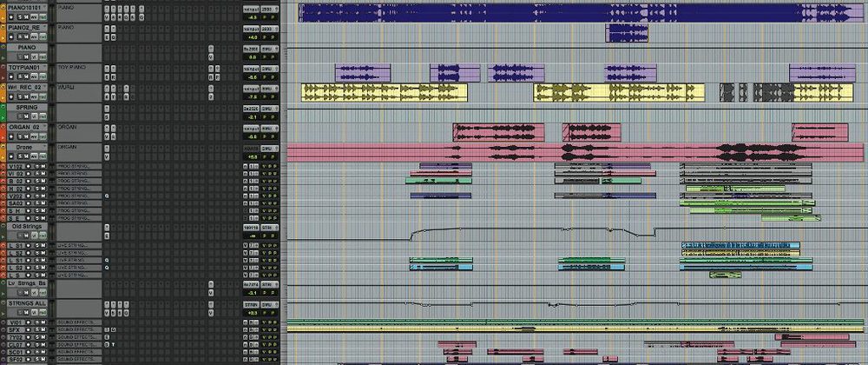868x365 pixels.
Task: Open automation mode selector on PIANO10101
Action: point(43,17)
